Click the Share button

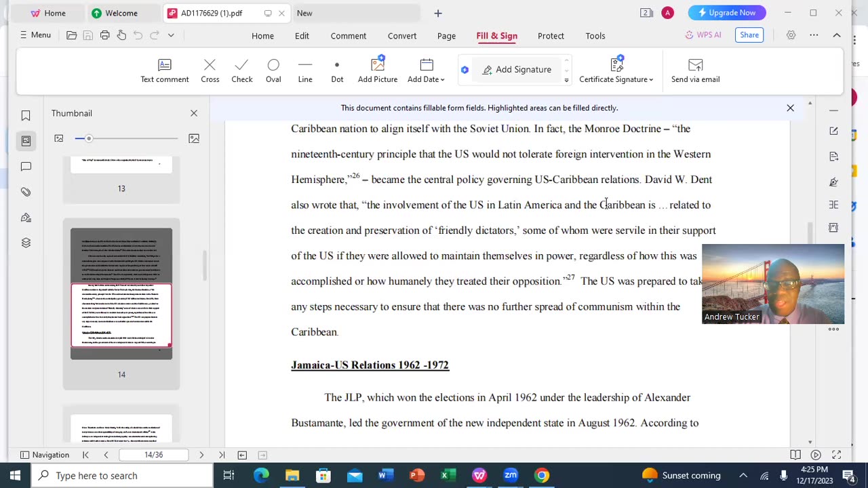point(749,35)
